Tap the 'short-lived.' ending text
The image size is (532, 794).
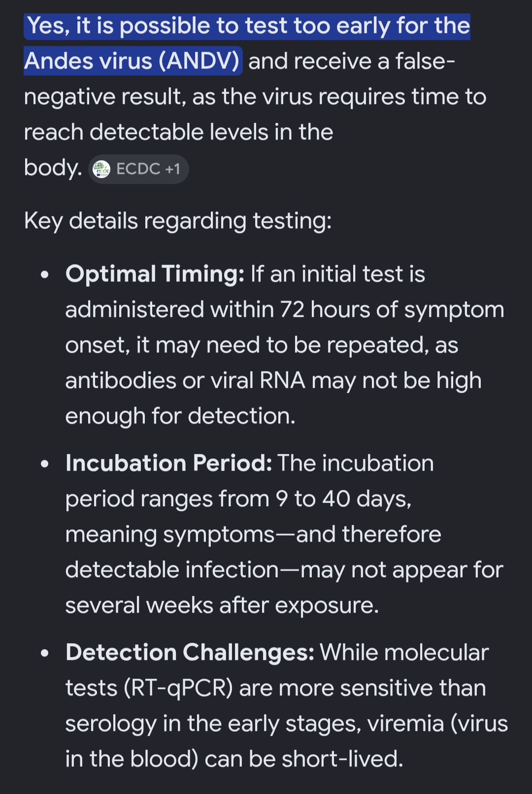(x=342, y=759)
